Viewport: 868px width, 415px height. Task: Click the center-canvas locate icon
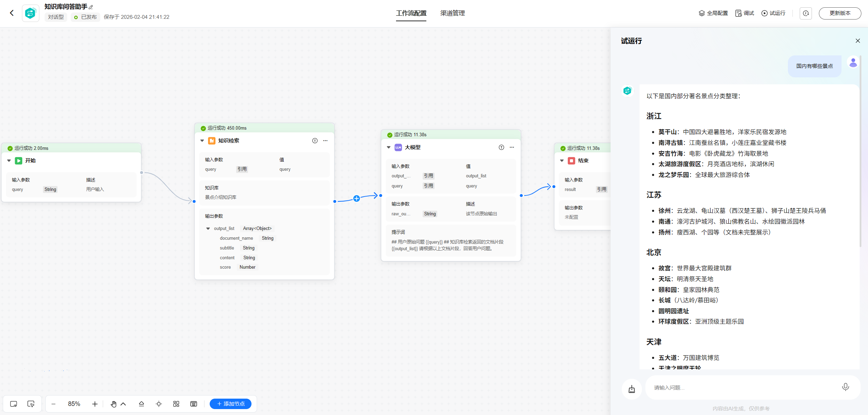[x=159, y=404]
